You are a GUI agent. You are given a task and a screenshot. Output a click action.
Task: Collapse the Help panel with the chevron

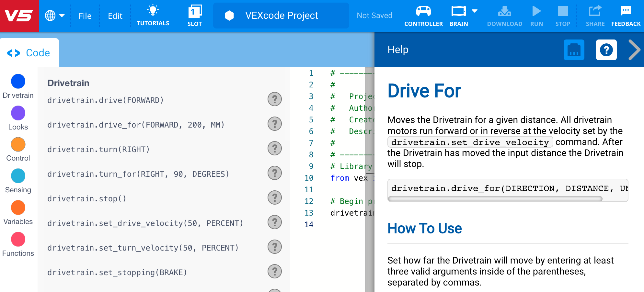[635, 50]
